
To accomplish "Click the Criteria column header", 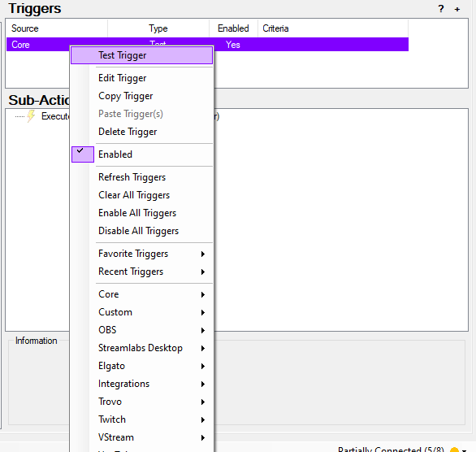I will (x=333, y=28).
